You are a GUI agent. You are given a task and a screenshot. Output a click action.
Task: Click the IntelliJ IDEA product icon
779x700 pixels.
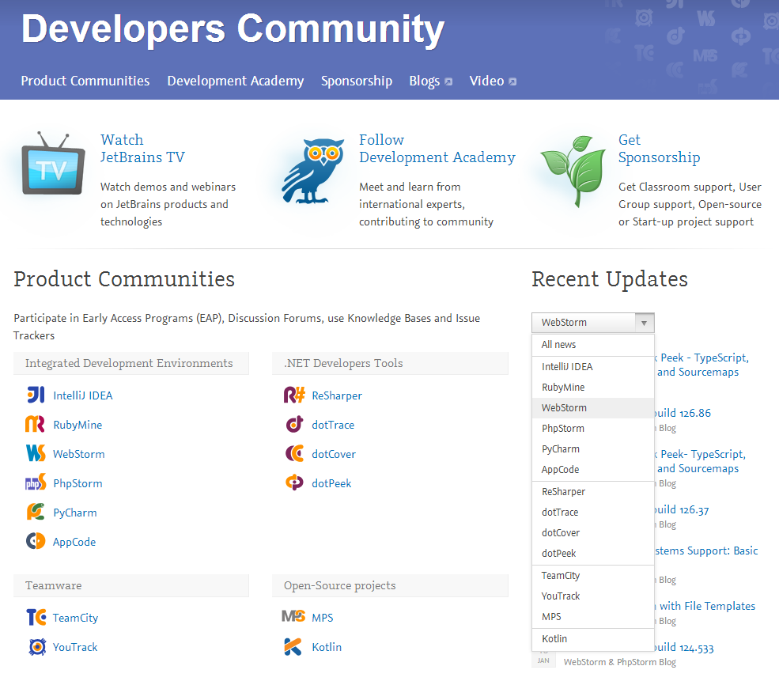[36, 395]
